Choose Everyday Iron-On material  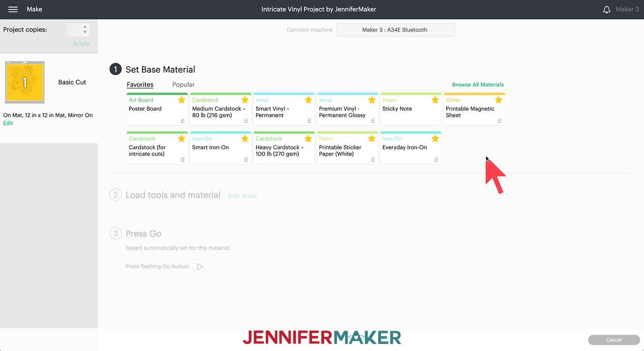click(x=410, y=148)
